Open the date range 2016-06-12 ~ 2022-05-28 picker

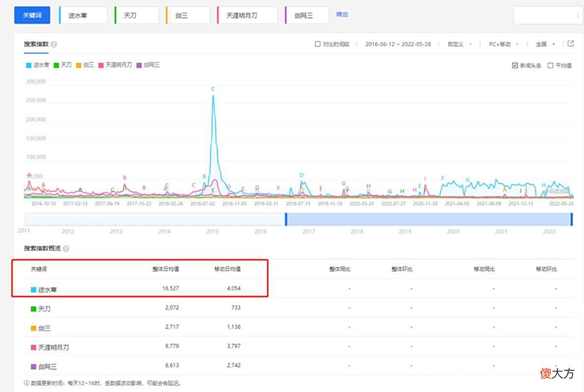[398, 44]
